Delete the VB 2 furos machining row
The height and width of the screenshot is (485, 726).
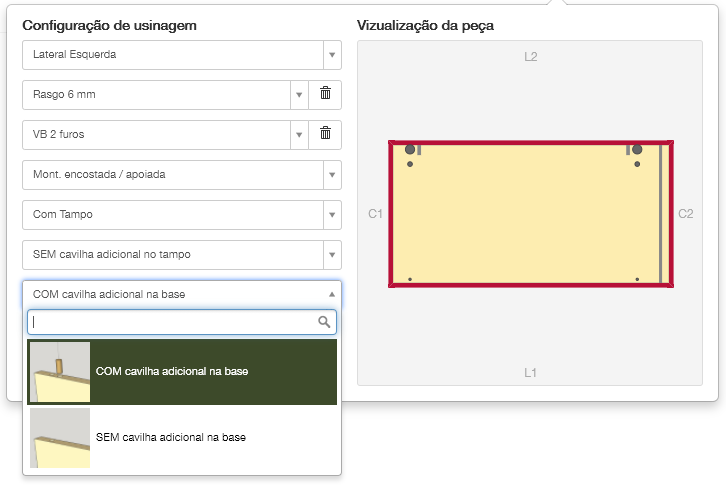[325, 133]
